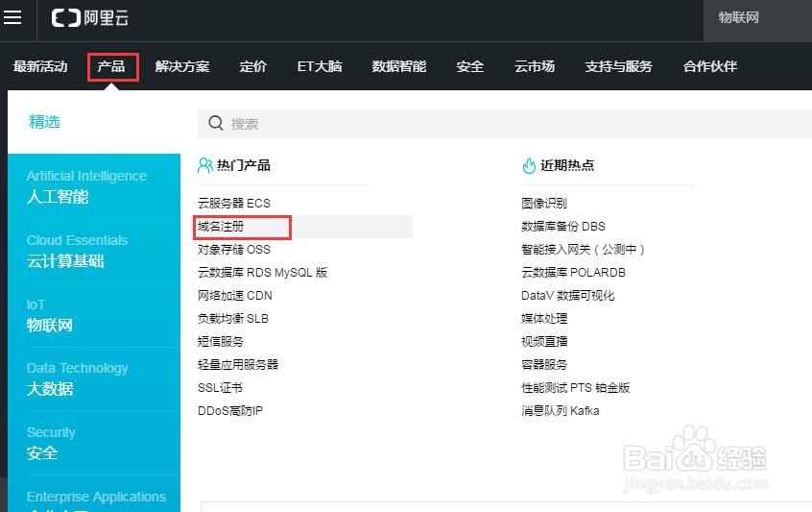Open the ET大脑 menu item

320,66
